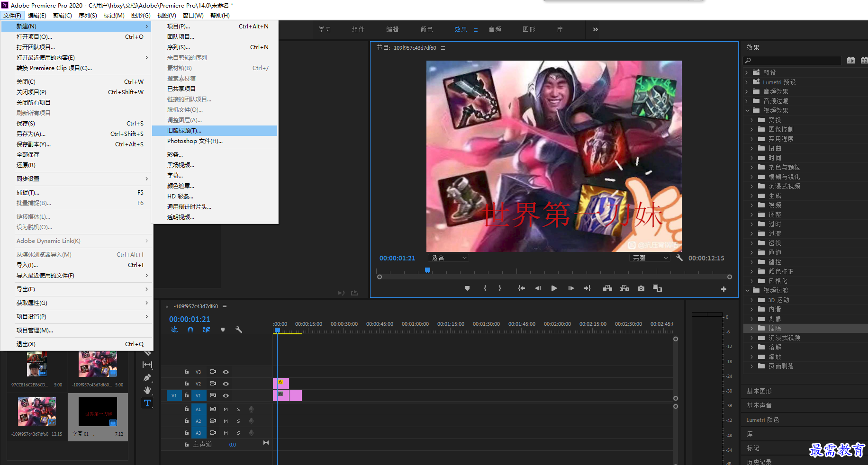
Task: Go to In point in monitor
Action: click(x=521, y=288)
